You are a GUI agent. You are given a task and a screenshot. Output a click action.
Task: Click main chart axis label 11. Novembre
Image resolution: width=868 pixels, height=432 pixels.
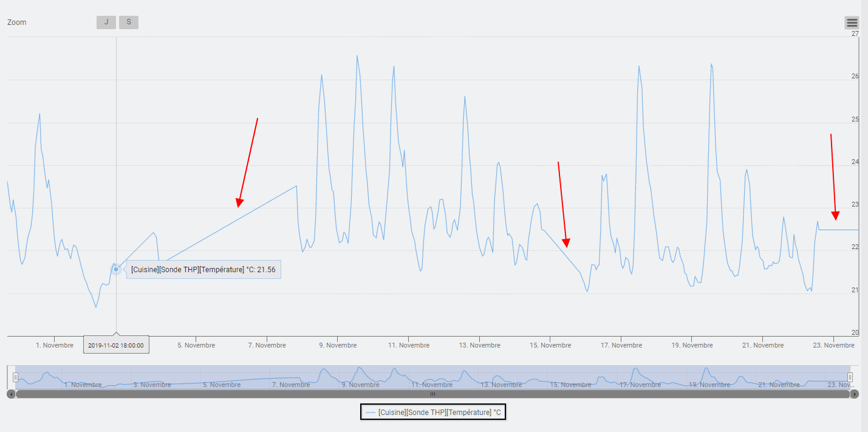tap(409, 345)
